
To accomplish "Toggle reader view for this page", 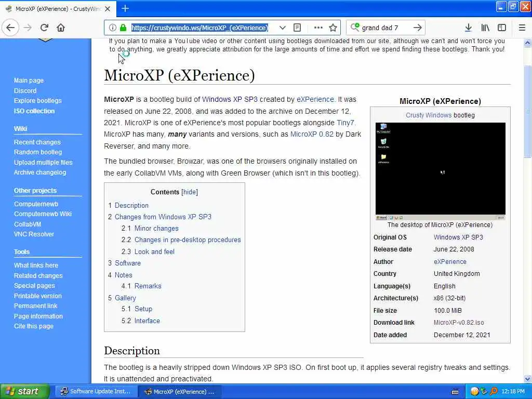I will tap(297, 28).
